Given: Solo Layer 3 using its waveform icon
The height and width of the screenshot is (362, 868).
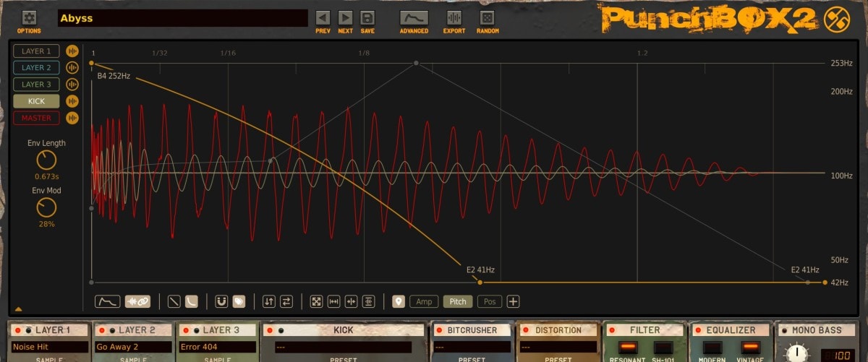Looking at the screenshot, I should click(72, 85).
